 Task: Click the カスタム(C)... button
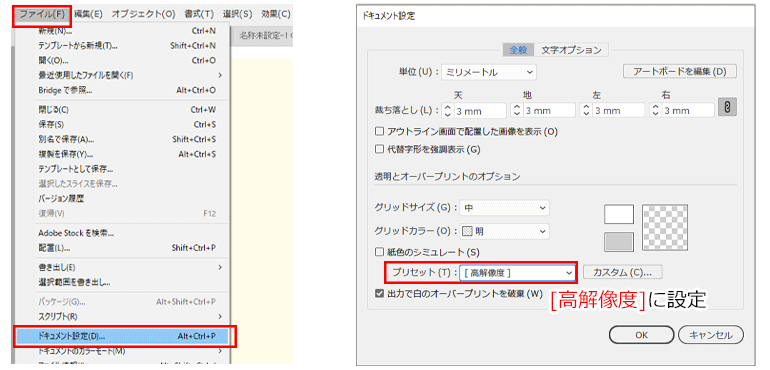coord(622,272)
